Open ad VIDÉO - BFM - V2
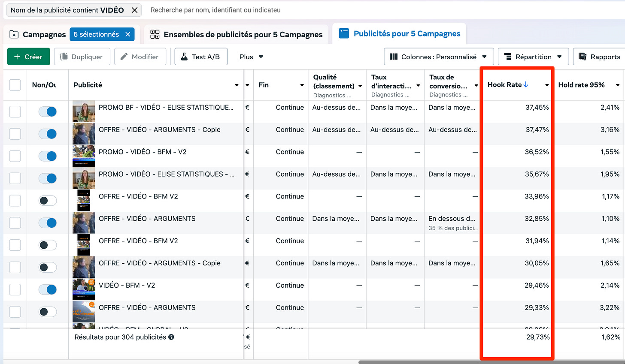The image size is (625, 364). click(127, 285)
